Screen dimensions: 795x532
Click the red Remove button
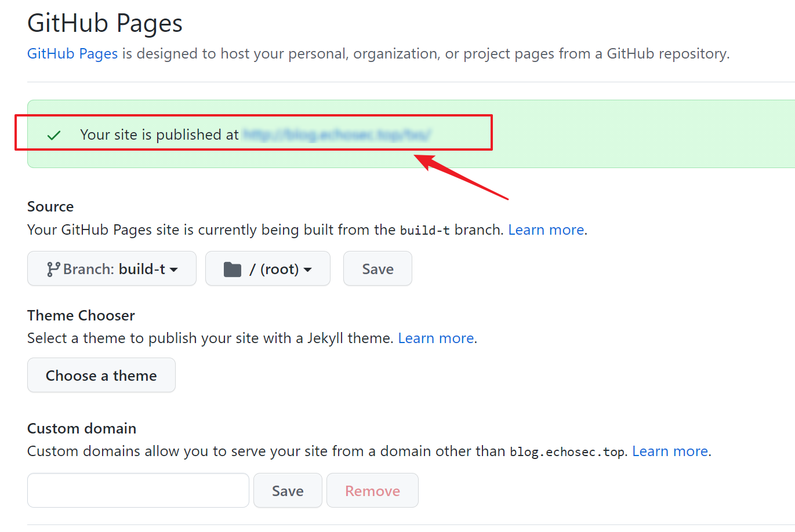(x=372, y=491)
